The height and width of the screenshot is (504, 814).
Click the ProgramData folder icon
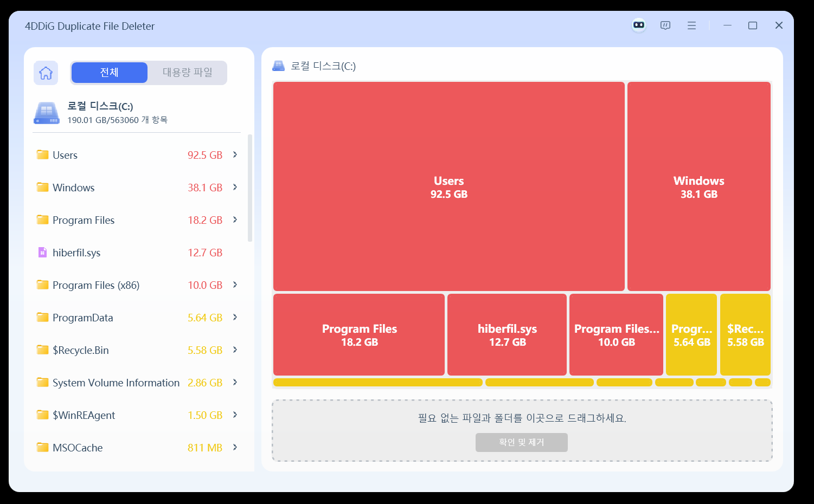(x=43, y=317)
